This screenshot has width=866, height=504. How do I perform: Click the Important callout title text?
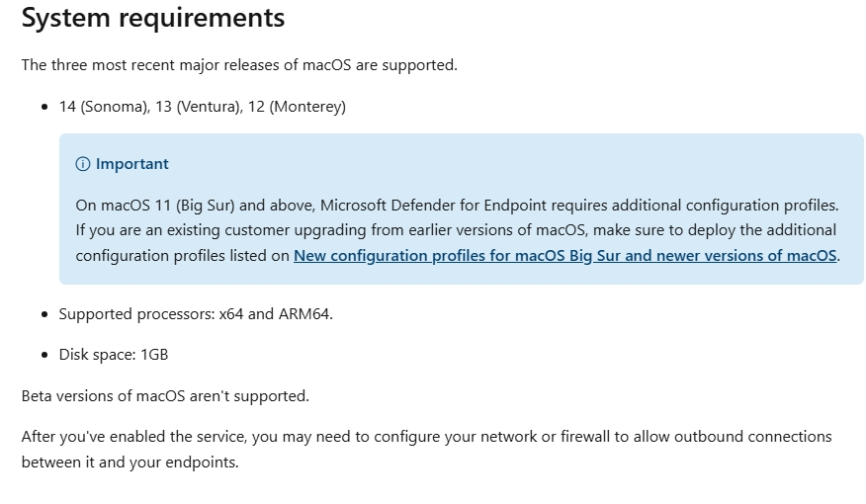pos(132,164)
